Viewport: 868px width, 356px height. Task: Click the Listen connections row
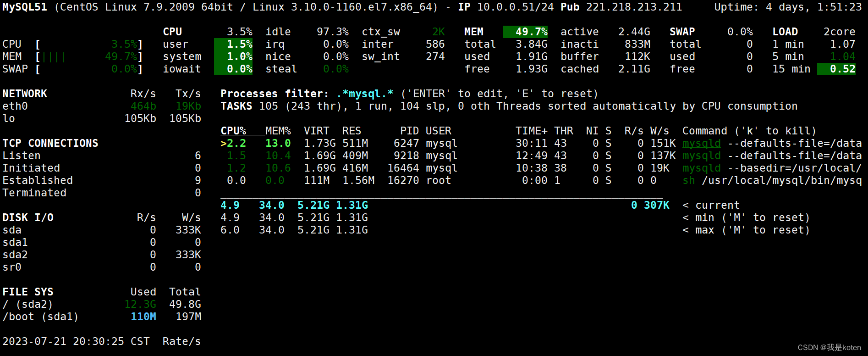(x=102, y=156)
